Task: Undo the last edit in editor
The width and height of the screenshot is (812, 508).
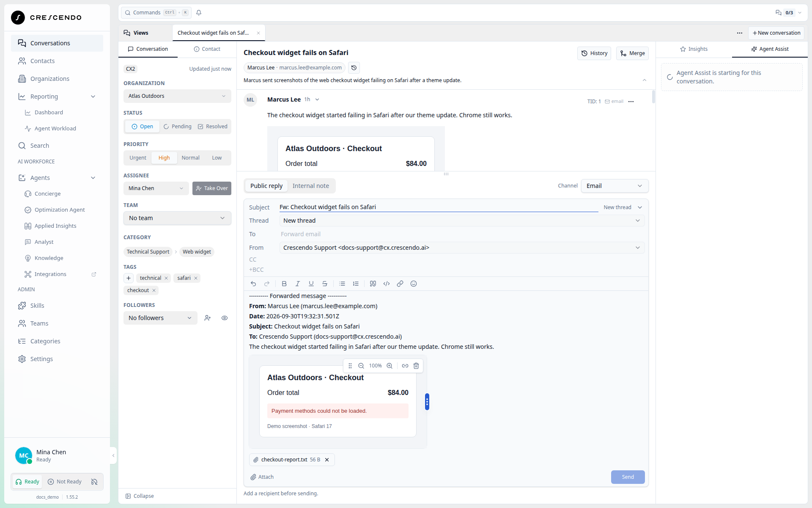Action: pyautogui.click(x=253, y=284)
